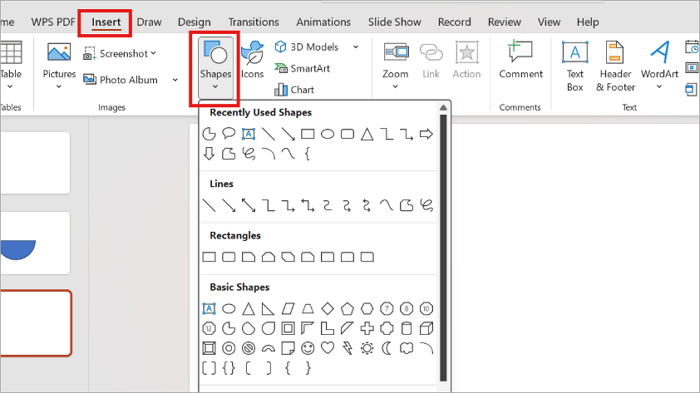Select the right block arrow in Recently Used Shapes
The width and height of the screenshot is (700, 393).
click(426, 134)
